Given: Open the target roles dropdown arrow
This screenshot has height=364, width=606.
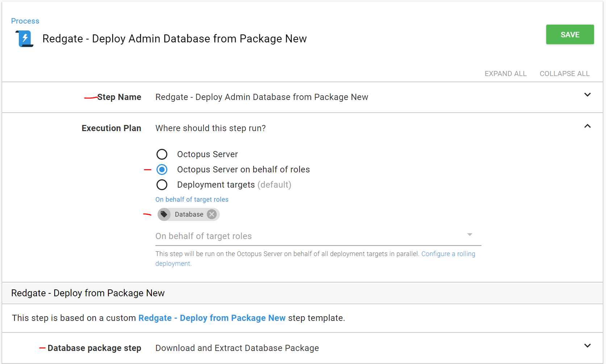Looking at the screenshot, I should tap(469, 235).
